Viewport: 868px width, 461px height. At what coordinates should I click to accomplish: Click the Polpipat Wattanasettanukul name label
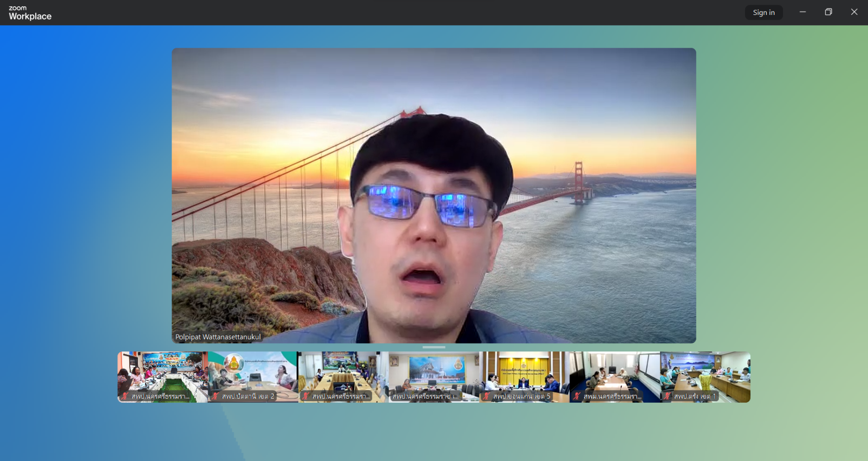[x=218, y=337]
